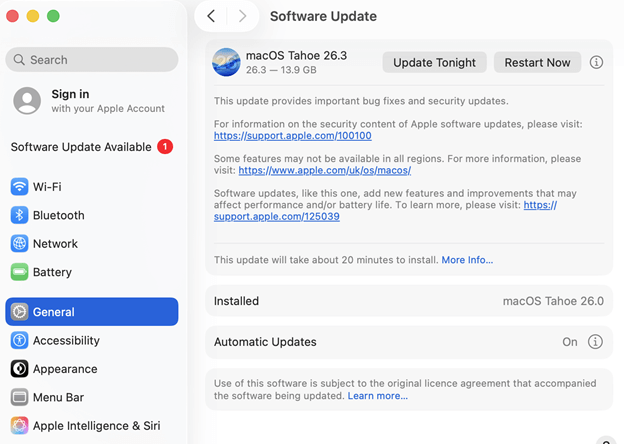Click the Appearance icon in sidebar
The width and height of the screenshot is (624, 444).
[x=19, y=369]
